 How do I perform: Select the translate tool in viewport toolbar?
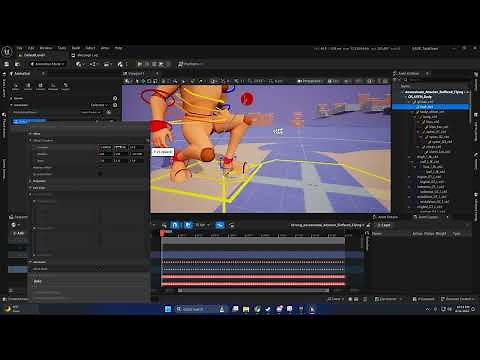[143, 81]
